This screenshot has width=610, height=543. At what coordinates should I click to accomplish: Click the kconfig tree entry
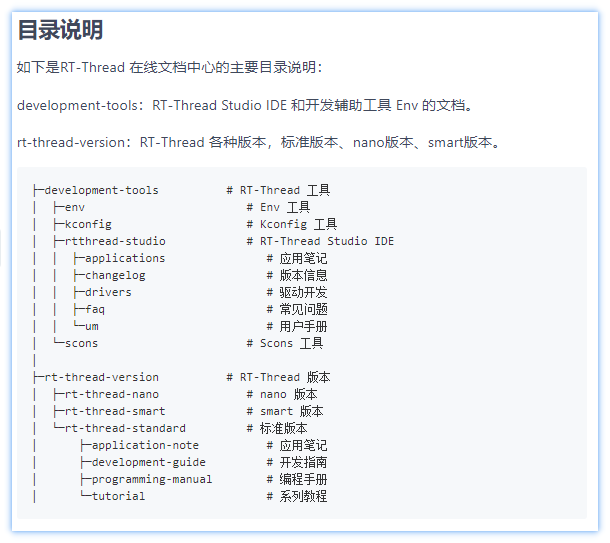point(88,224)
